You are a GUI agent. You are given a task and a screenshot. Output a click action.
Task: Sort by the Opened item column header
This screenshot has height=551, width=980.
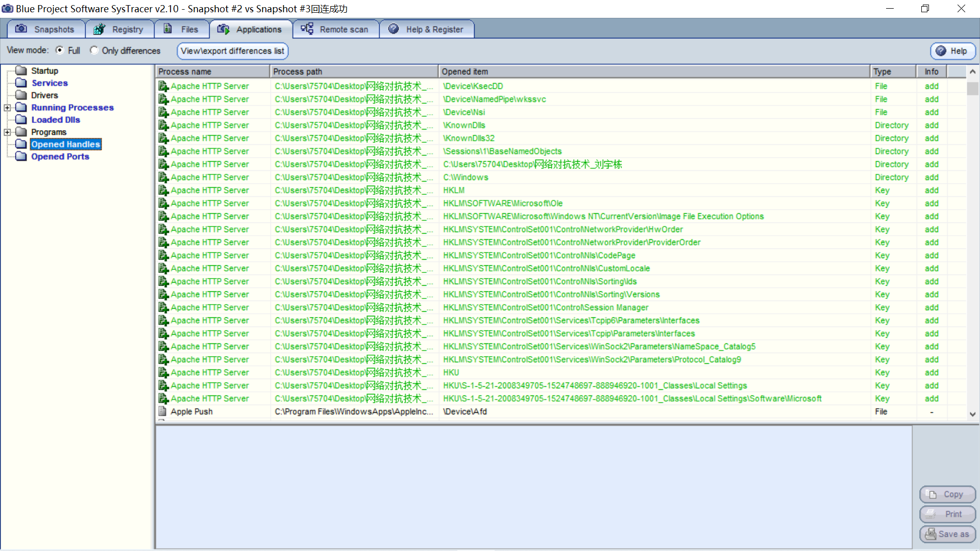point(653,71)
